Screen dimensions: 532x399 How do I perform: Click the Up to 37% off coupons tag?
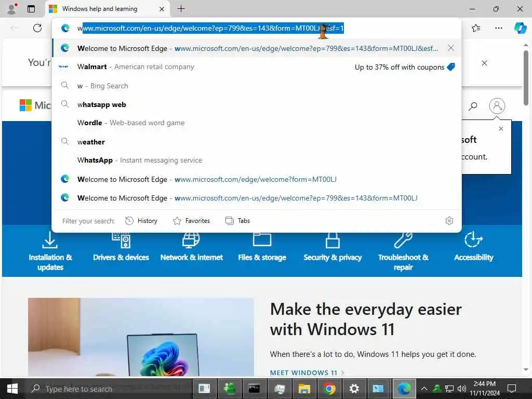[x=405, y=67]
